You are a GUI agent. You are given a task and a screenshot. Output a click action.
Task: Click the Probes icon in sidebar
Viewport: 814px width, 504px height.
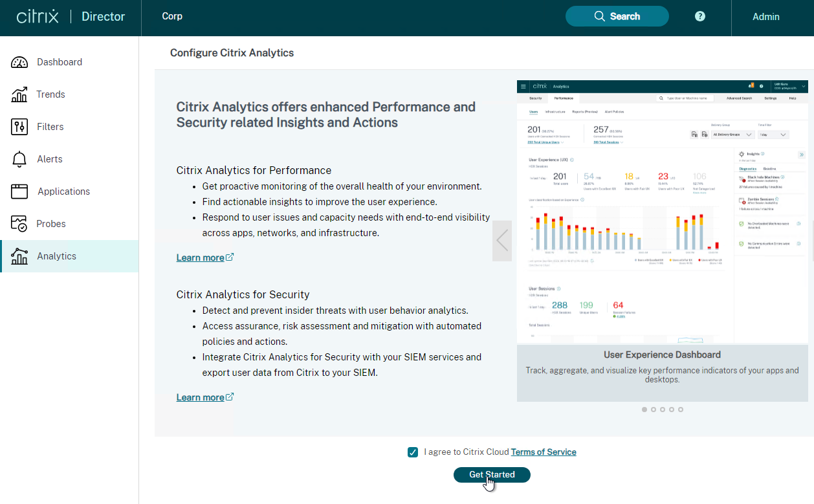click(19, 224)
